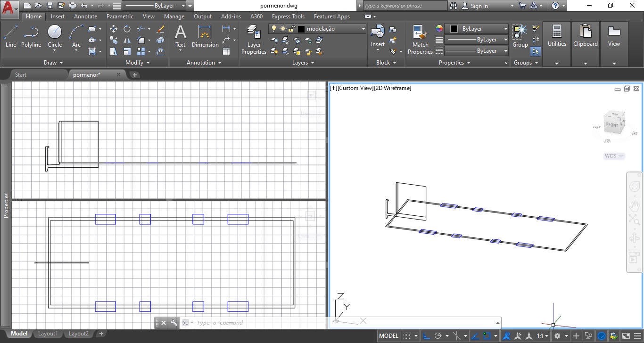
Task: Click Sign In link
Action: click(x=479, y=6)
